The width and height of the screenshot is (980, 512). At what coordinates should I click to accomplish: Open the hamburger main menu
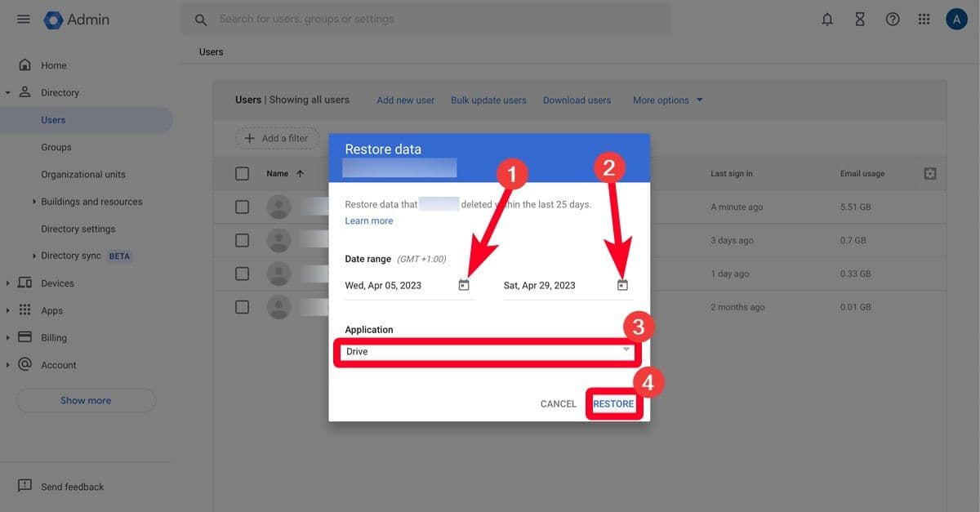tap(24, 19)
